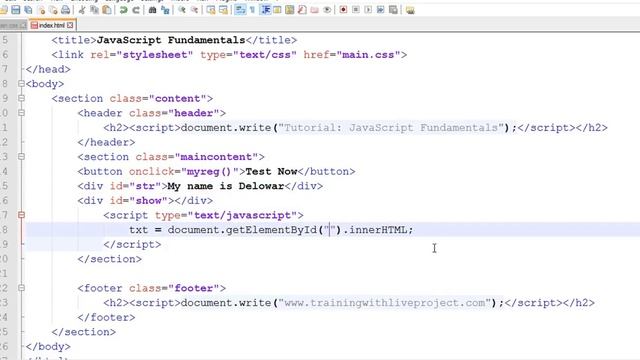Click the id value show
Screen dimensions: 640x360
point(149,201)
